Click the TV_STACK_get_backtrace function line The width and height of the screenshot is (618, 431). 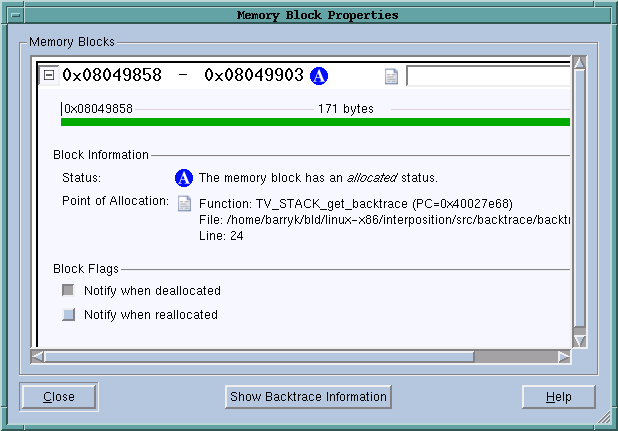(x=356, y=203)
